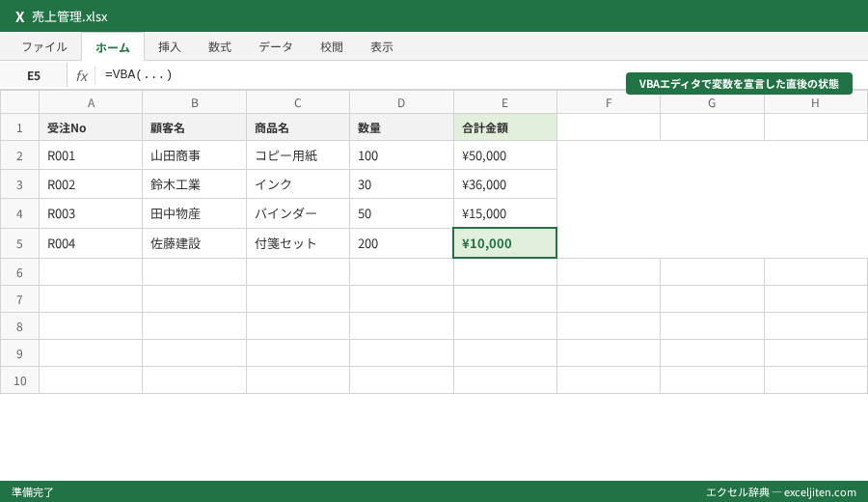Select row 9 header

(19, 353)
